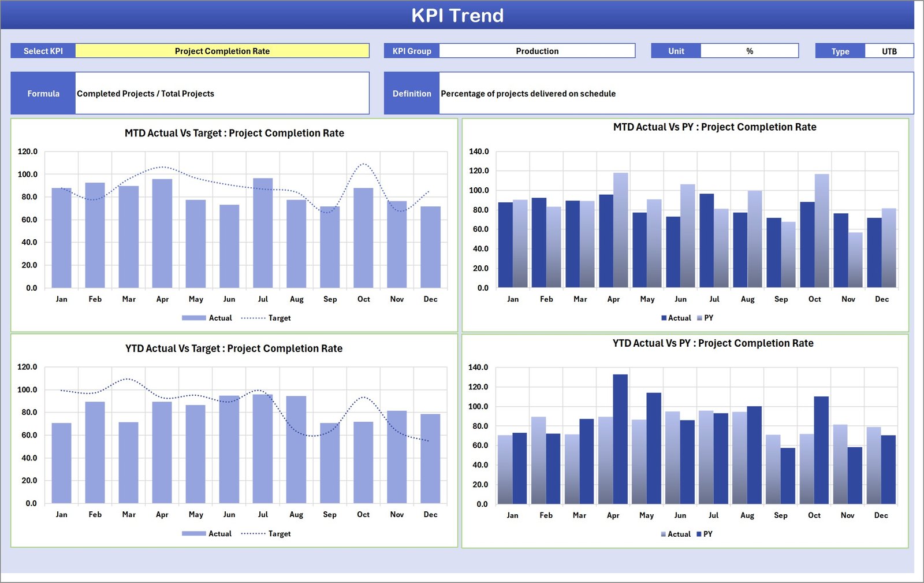
Task: Select the PY legend in MTD PY chart
Action: click(x=709, y=318)
